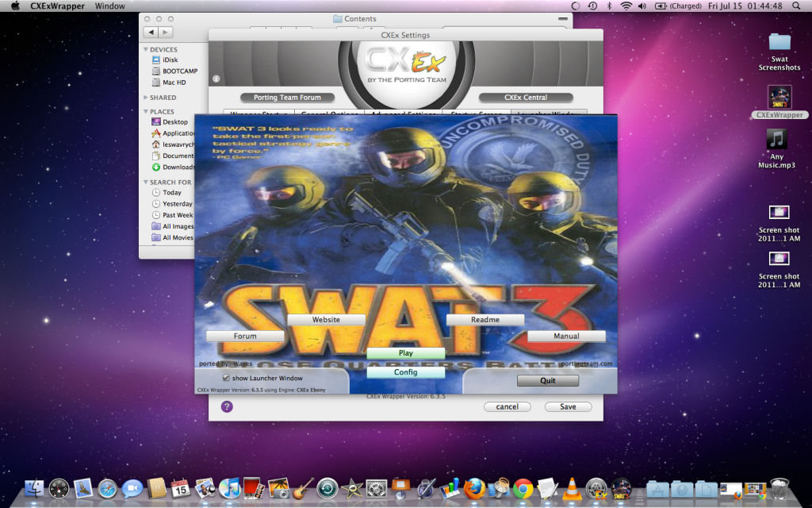Go back in the Finder window
Viewport: 812px width, 508px height.
(x=151, y=32)
